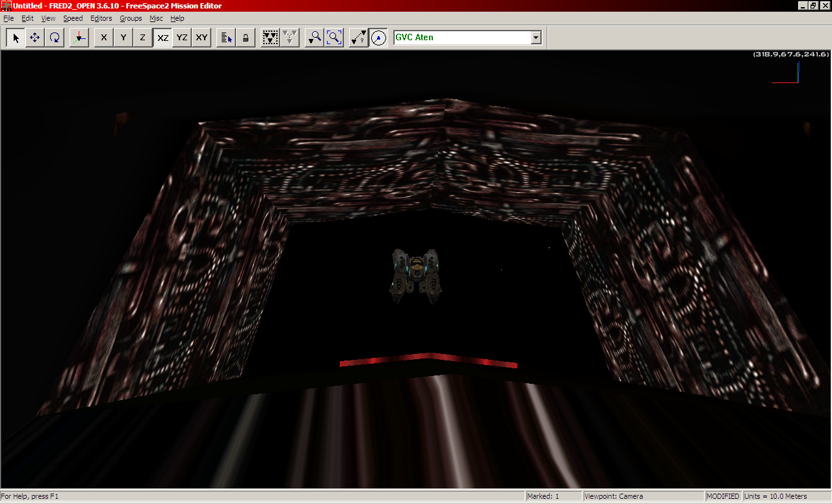Click the 'For Help, press F1' status text
Image resolution: width=832 pixels, height=504 pixels.
(x=30, y=496)
